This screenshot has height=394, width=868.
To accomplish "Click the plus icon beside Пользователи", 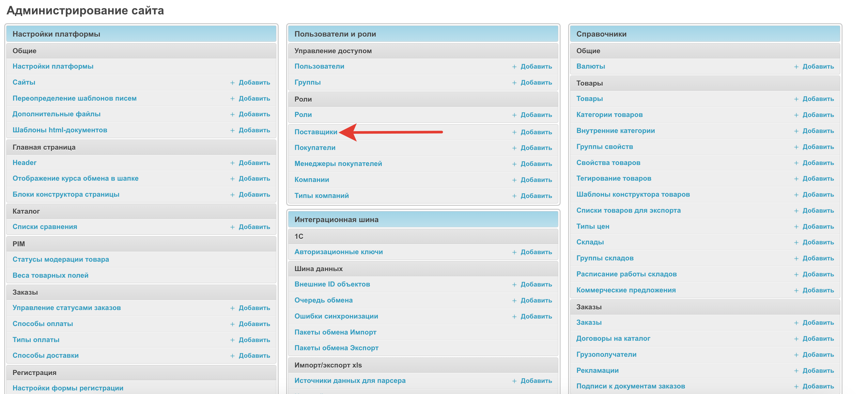I will (x=514, y=67).
